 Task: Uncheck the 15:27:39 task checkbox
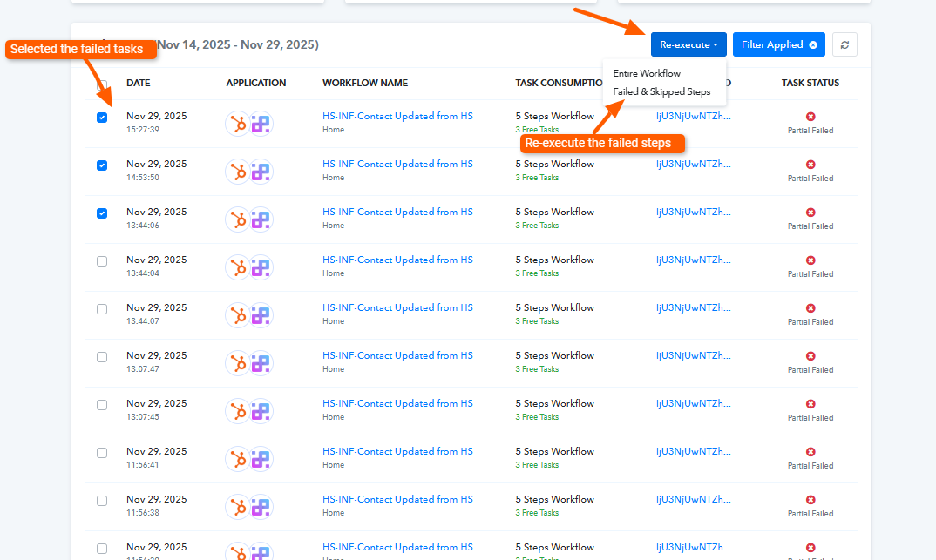[102, 118]
